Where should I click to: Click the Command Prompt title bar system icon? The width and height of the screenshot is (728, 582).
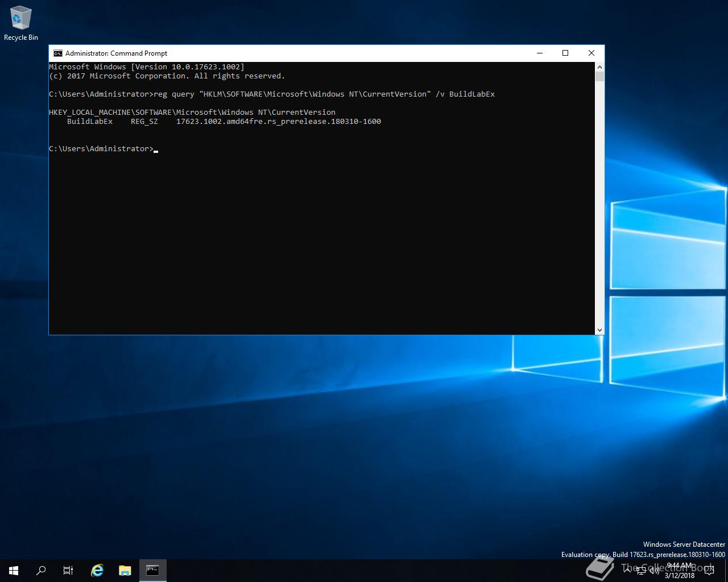coord(57,53)
